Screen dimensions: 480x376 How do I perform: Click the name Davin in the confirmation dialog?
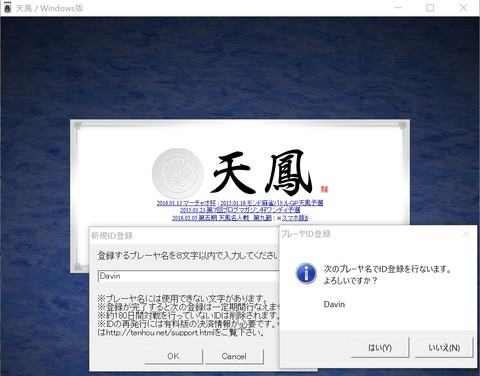[x=334, y=304]
